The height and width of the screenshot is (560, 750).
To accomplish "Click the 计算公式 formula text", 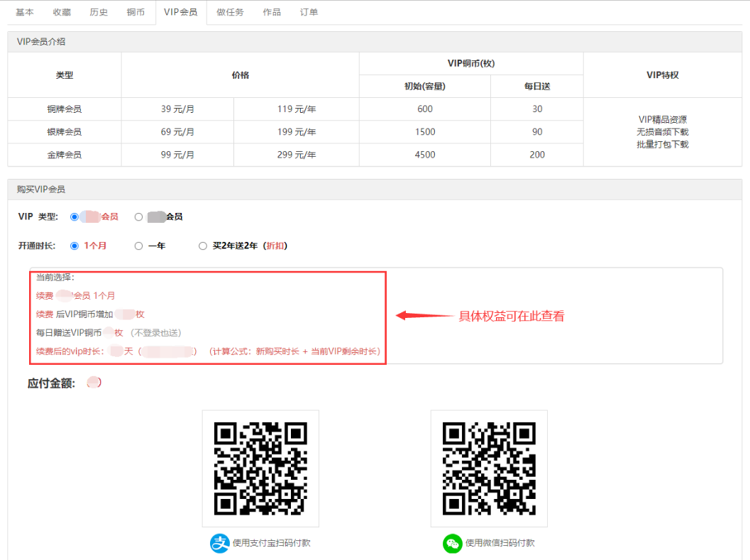I will click(x=294, y=352).
